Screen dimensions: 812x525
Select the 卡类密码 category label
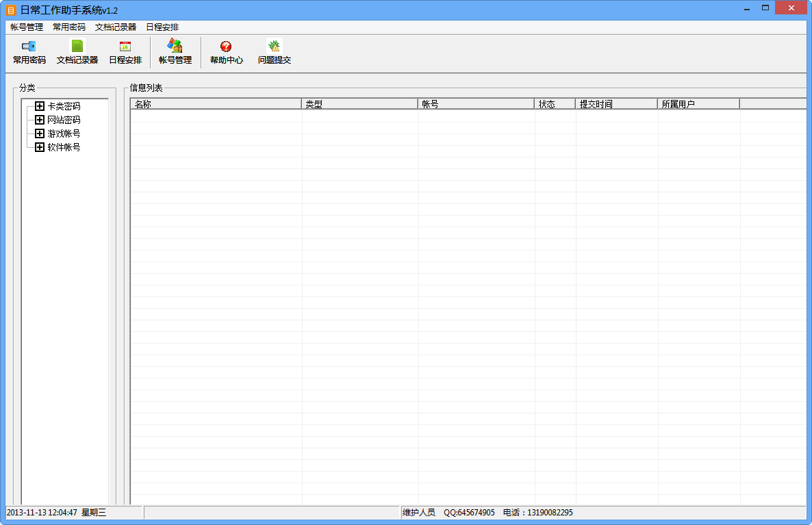(x=64, y=106)
